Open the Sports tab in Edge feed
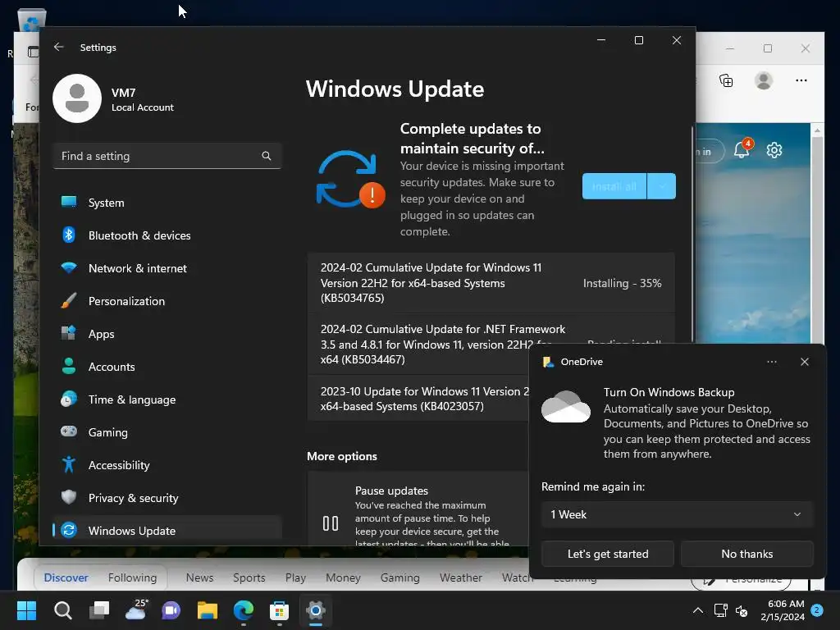The height and width of the screenshot is (630, 840). pyautogui.click(x=249, y=577)
